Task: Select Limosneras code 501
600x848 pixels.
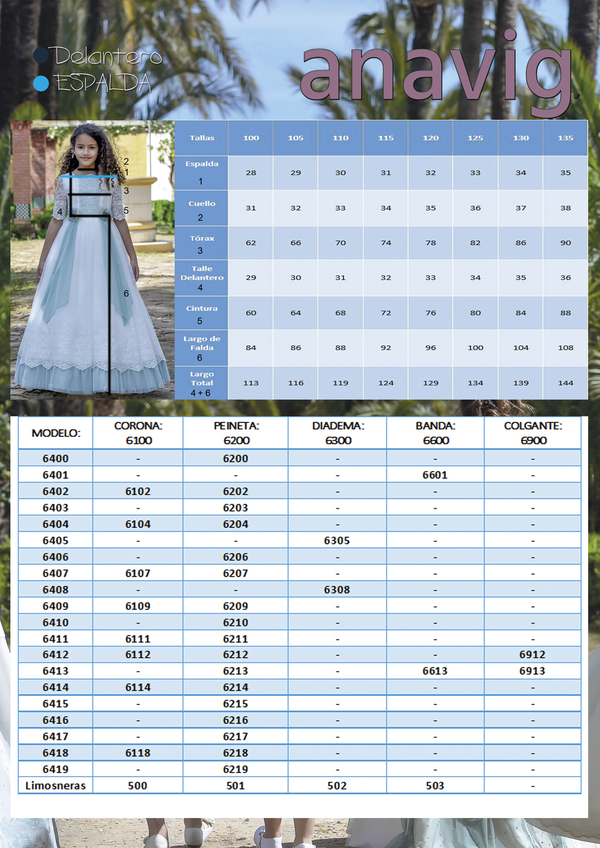Action: pos(235,785)
